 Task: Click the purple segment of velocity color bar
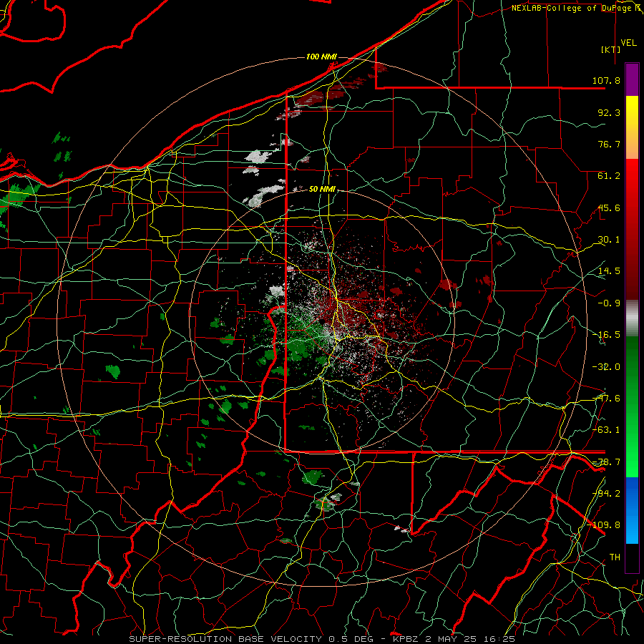click(x=632, y=79)
